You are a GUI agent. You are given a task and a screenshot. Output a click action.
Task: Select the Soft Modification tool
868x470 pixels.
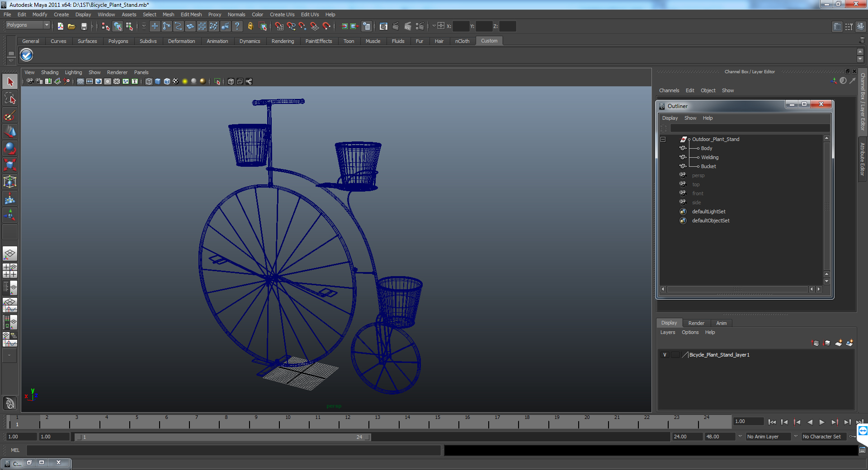pos(10,199)
